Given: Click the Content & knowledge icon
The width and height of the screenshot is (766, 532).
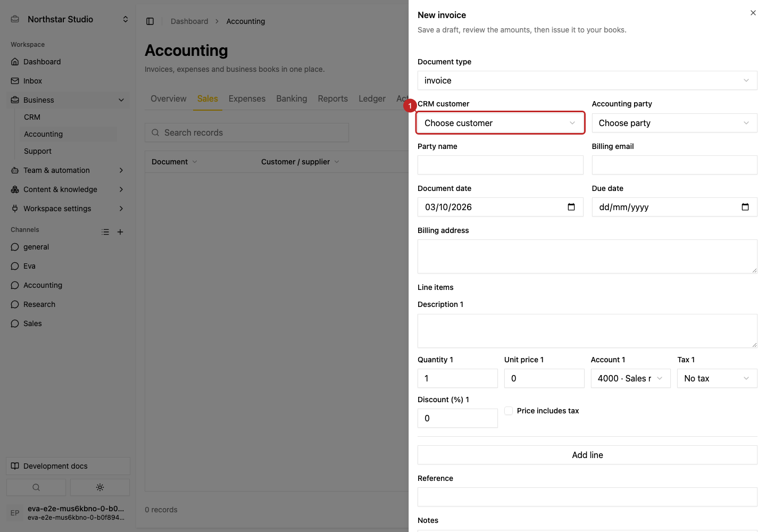Looking at the screenshot, I should [15, 189].
